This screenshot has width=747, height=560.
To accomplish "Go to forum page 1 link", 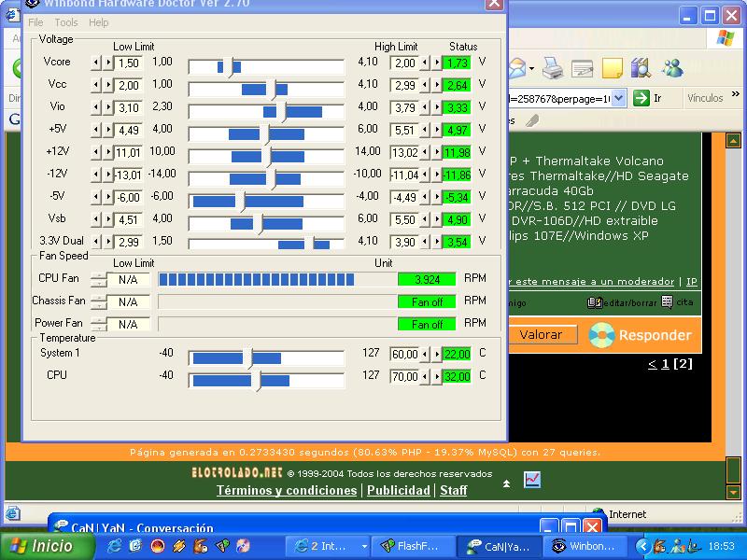I will [665, 364].
